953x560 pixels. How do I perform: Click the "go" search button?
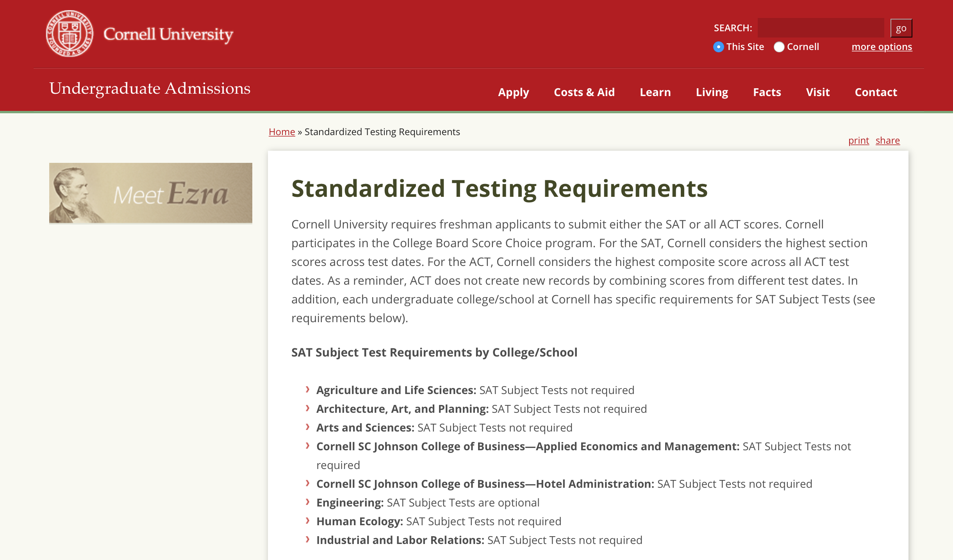click(x=901, y=28)
